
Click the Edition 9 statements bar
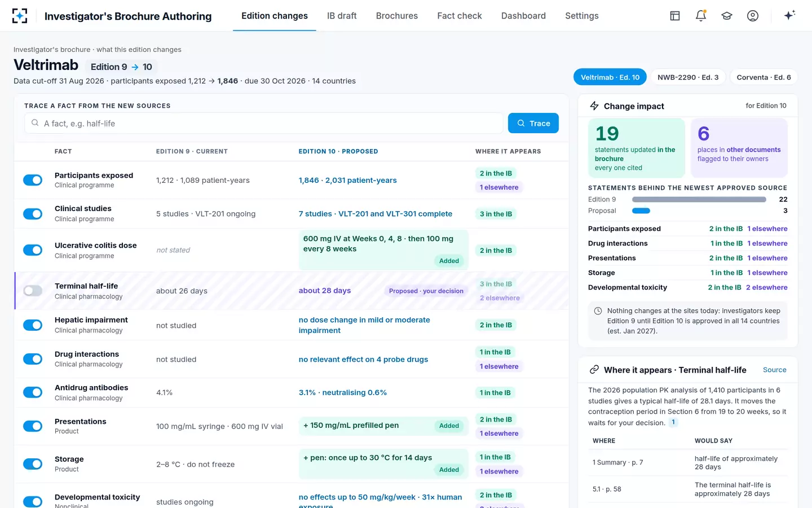tap(699, 199)
